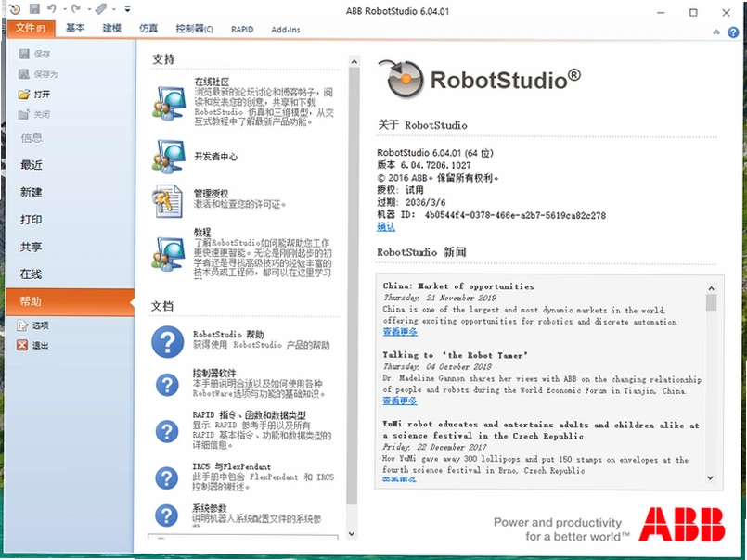The image size is (747, 560).
Task: Click the save icon in quick access toolbar
Action: click(34, 8)
